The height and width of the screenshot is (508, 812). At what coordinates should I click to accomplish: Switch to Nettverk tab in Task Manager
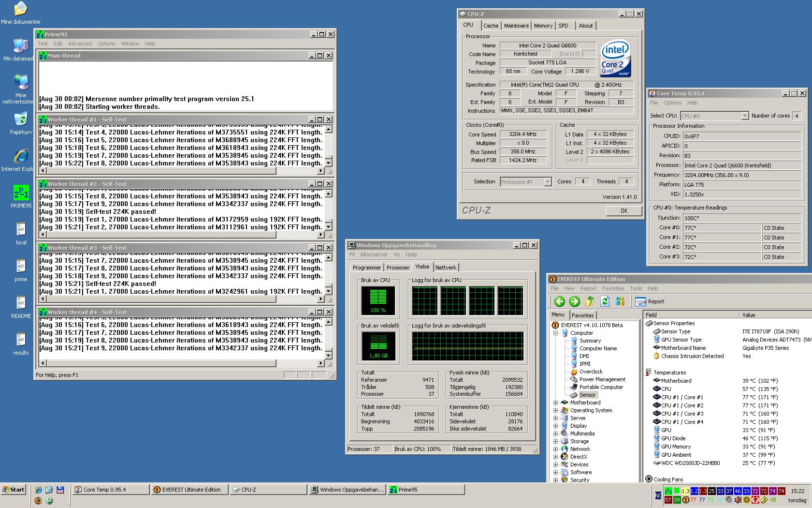[x=446, y=268]
